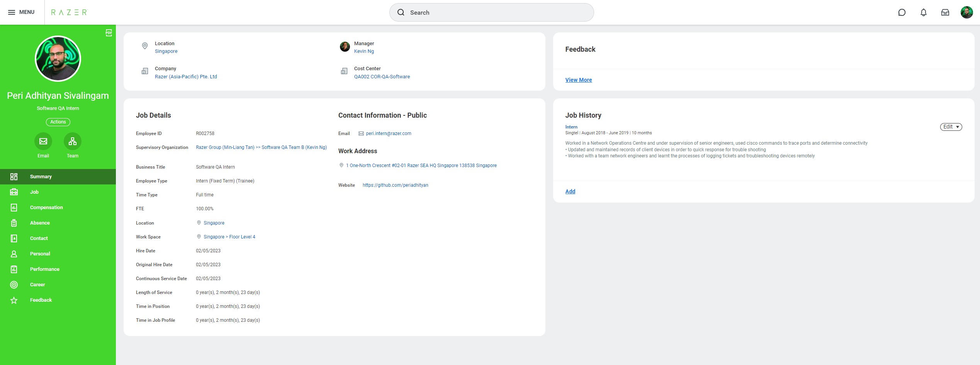Open notifications bell icon
The height and width of the screenshot is (365, 980).
pyautogui.click(x=924, y=12)
